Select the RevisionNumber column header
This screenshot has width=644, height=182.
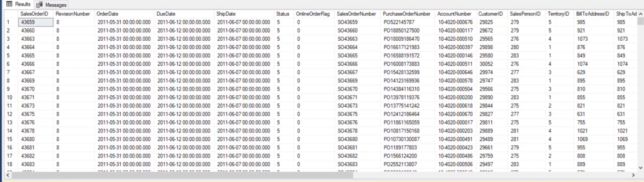(74, 14)
